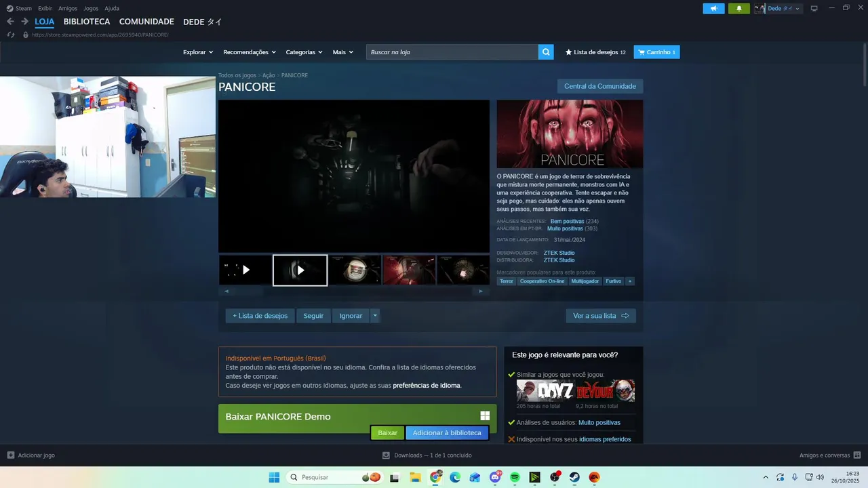
Task: Expand the Recomendações dropdown
Action: (250, 52)
